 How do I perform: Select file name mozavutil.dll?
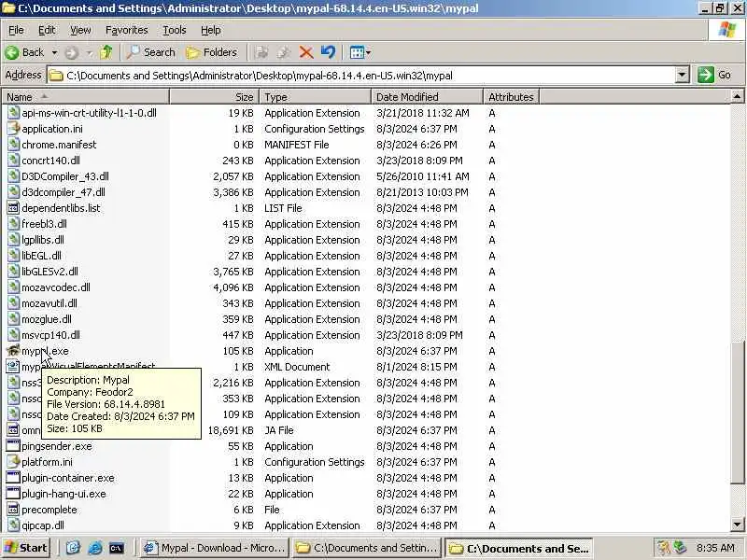point(49,303)
